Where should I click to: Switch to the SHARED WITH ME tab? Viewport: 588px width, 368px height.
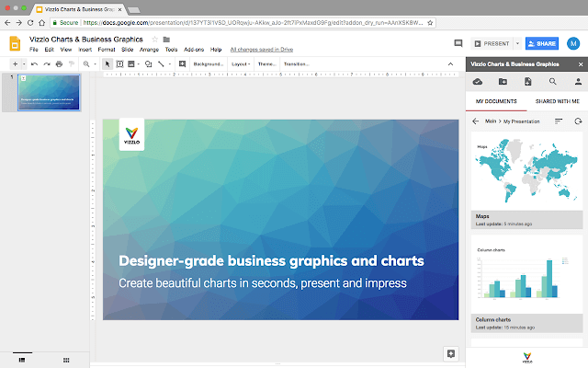tap(558, 101)
